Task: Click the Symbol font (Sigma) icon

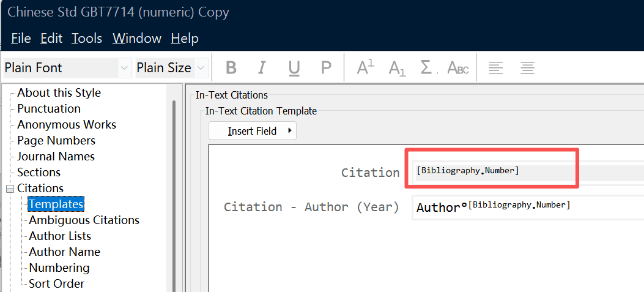Action: coord(428,67)
